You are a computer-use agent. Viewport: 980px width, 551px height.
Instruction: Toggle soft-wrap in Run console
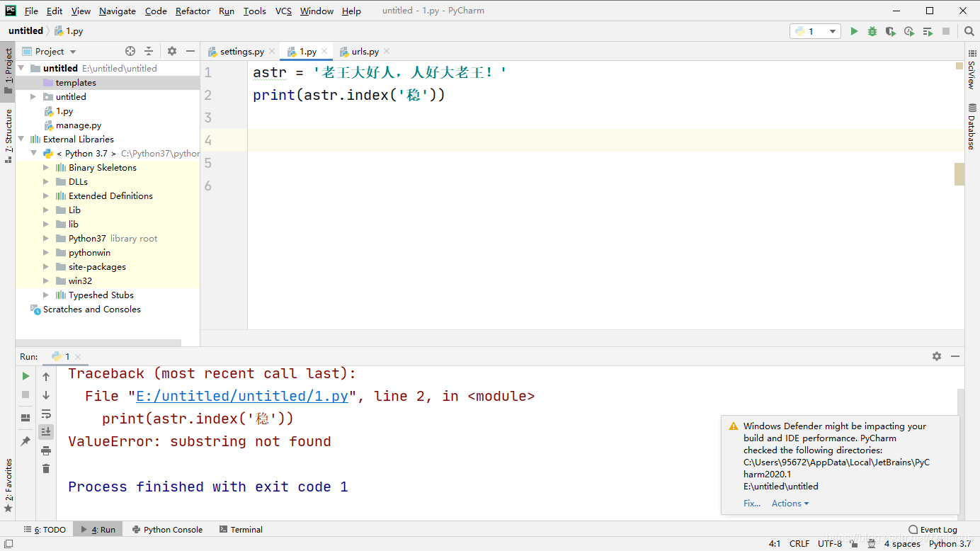(x=46, y=414)
